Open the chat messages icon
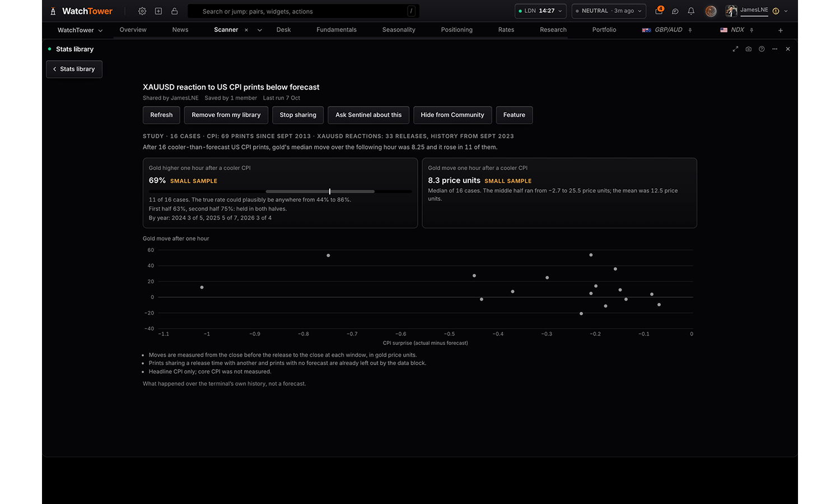840x504 pixels. [x=675, y=11]
